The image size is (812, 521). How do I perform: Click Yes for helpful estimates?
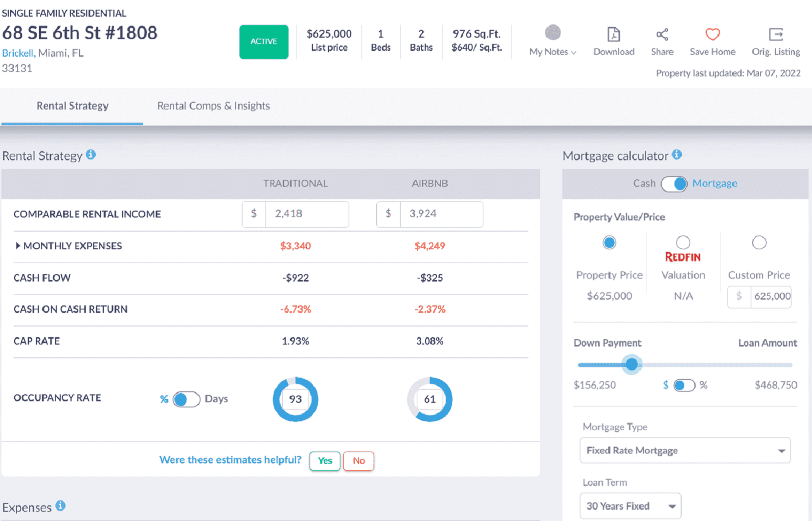pyautogui.click(x=325, y=461)
